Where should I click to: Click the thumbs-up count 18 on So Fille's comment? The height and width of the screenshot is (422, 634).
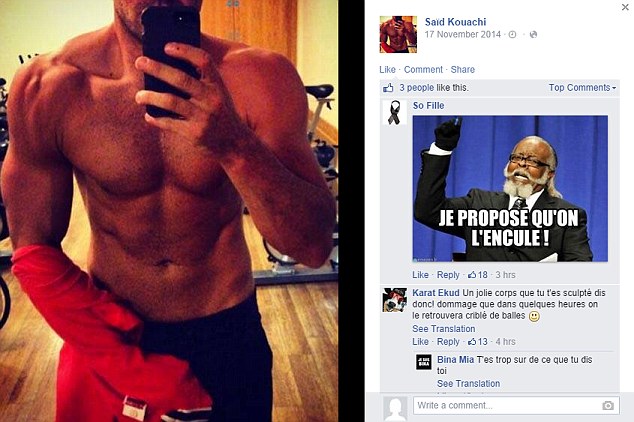coord(478,275)
